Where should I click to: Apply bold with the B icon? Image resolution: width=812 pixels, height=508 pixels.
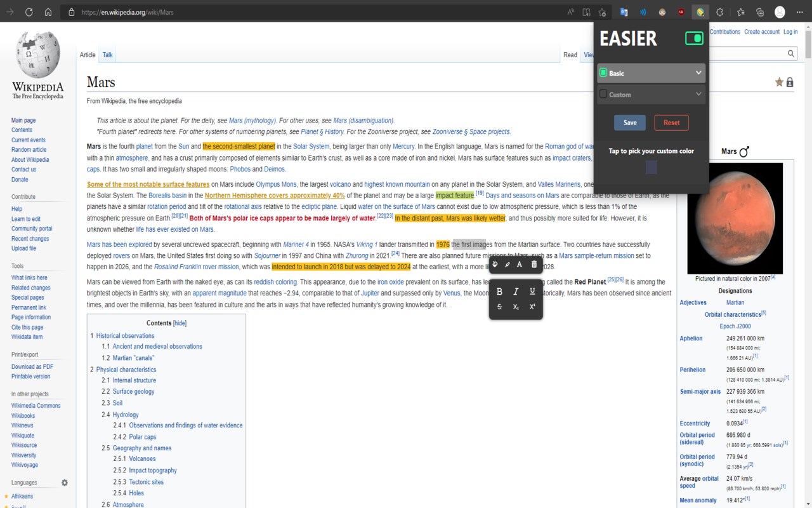[499, 291]
